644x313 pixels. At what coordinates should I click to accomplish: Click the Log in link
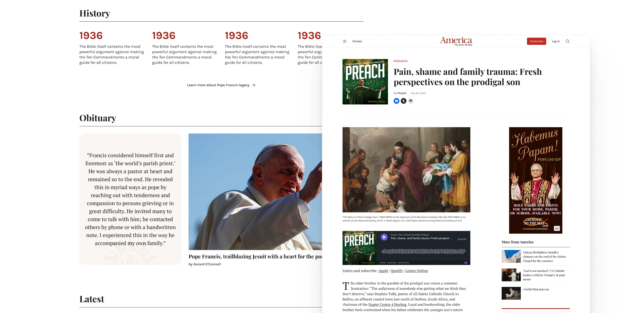(555, 41)
